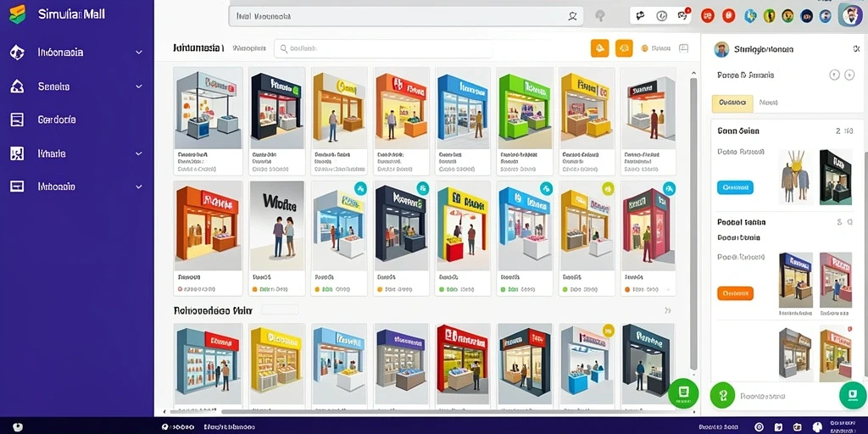Click yellow-green badge on second-row yellow store card
This screenshot has width=868, height=434.
[608, 188]
